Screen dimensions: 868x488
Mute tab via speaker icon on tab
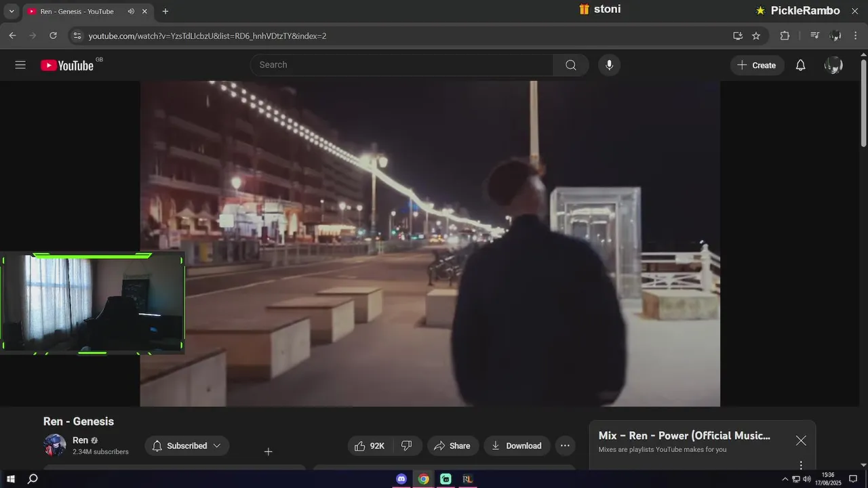(131, 12)
